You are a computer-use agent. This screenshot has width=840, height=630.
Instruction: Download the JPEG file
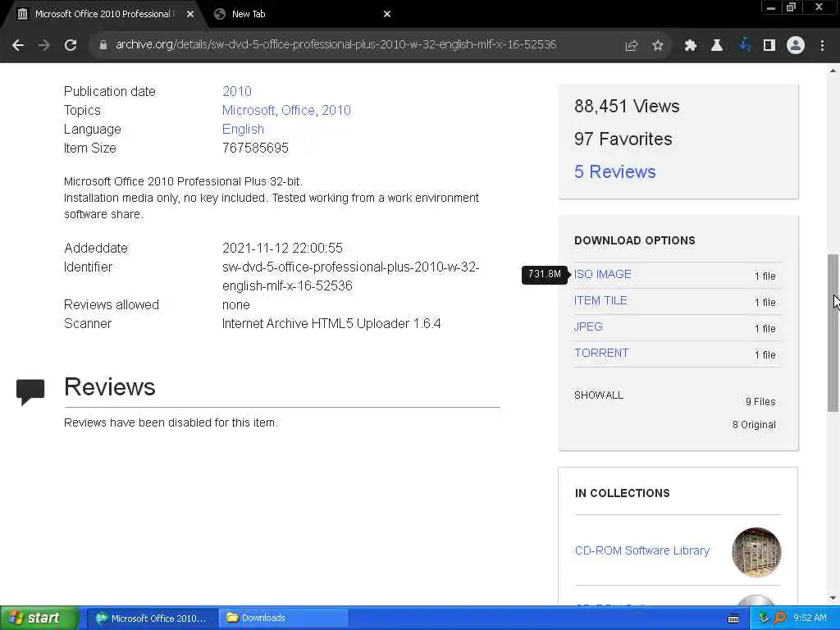click(588, 326)
